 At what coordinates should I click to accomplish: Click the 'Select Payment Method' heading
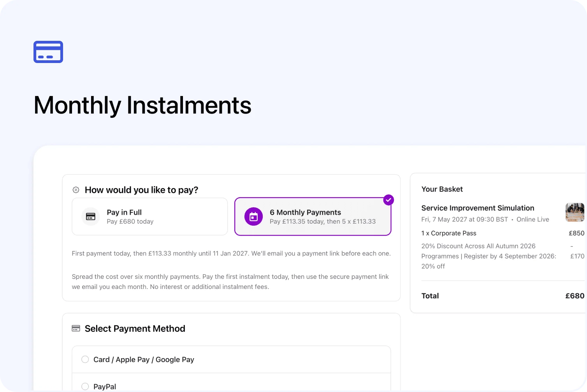pyautogui.click(x=135, y=329)
